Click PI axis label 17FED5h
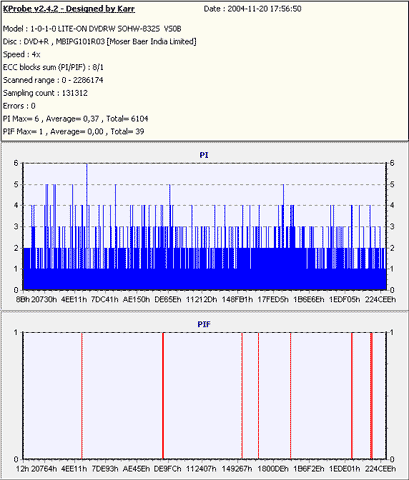 point(273,299)
